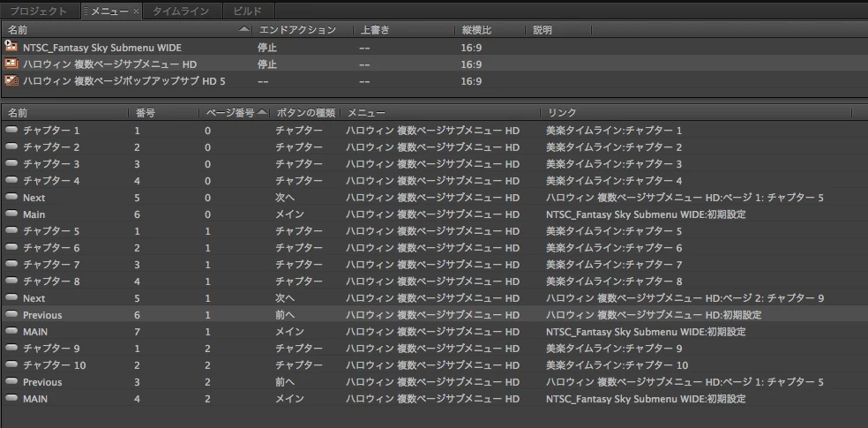Click button icon of Previous row numbered 6
The image size is (868, 428).
click(x=11, y=314)
